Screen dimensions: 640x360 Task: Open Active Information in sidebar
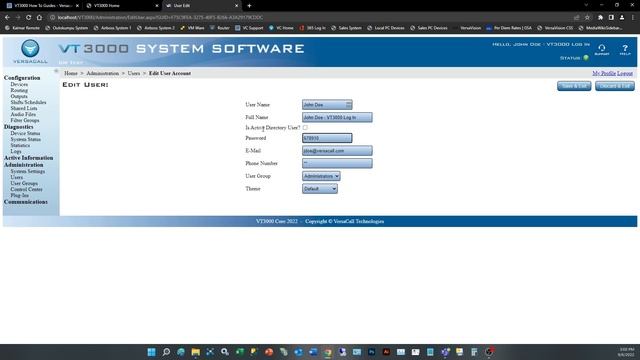click(29, 158)
